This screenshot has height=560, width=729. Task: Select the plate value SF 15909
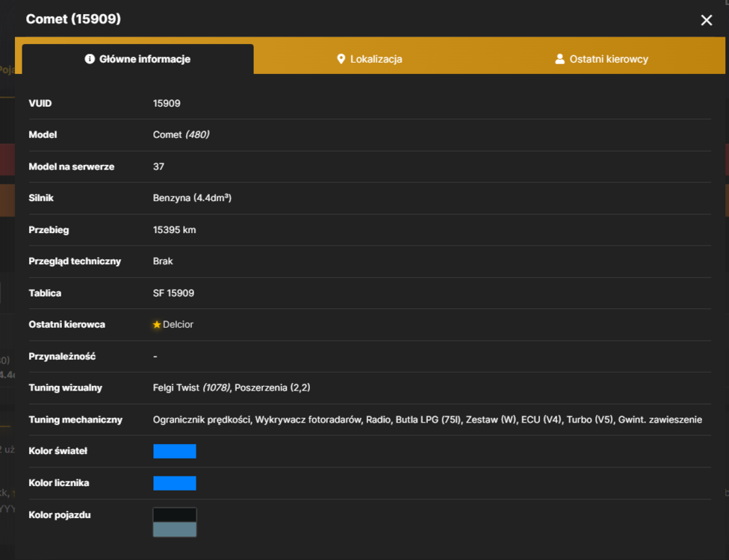pos(173,293)
